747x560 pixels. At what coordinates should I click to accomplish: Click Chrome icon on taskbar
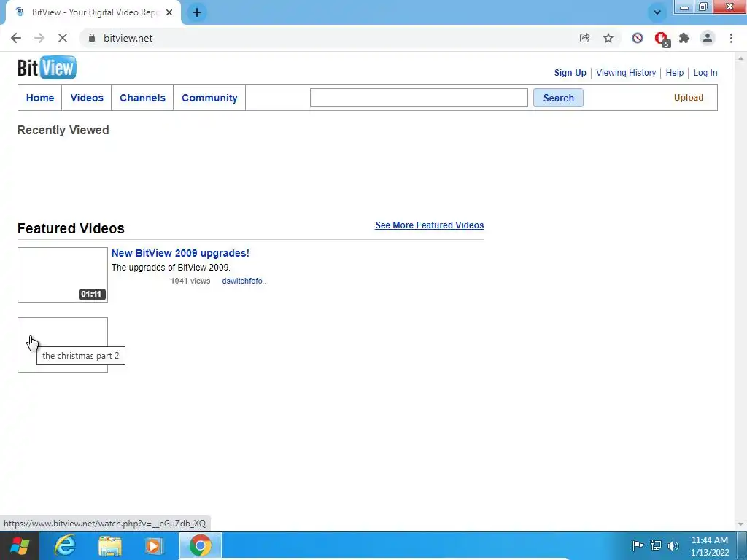click(200, 545)
